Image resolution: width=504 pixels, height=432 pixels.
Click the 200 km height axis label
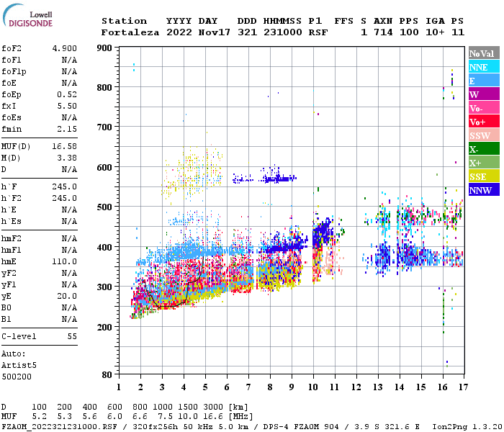click(x=104, y=327)
